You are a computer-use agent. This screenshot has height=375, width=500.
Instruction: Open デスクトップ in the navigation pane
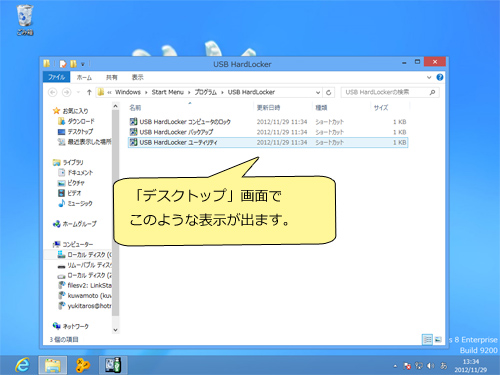(x=76, y=131)
